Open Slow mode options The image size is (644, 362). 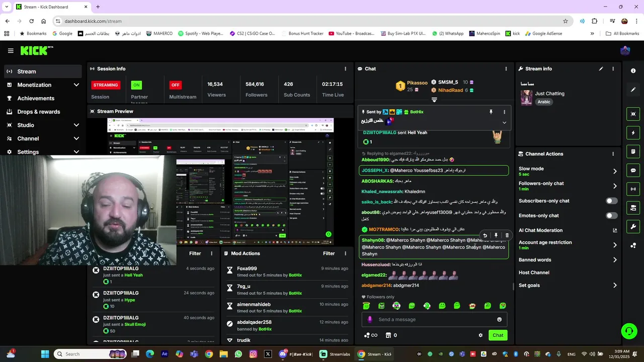[x=615, y=171]
